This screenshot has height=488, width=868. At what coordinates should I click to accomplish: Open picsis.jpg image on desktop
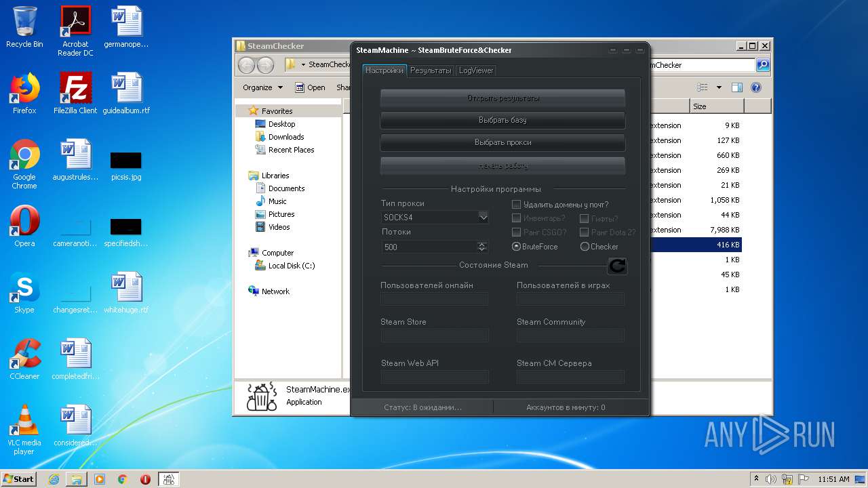(126, 167)
